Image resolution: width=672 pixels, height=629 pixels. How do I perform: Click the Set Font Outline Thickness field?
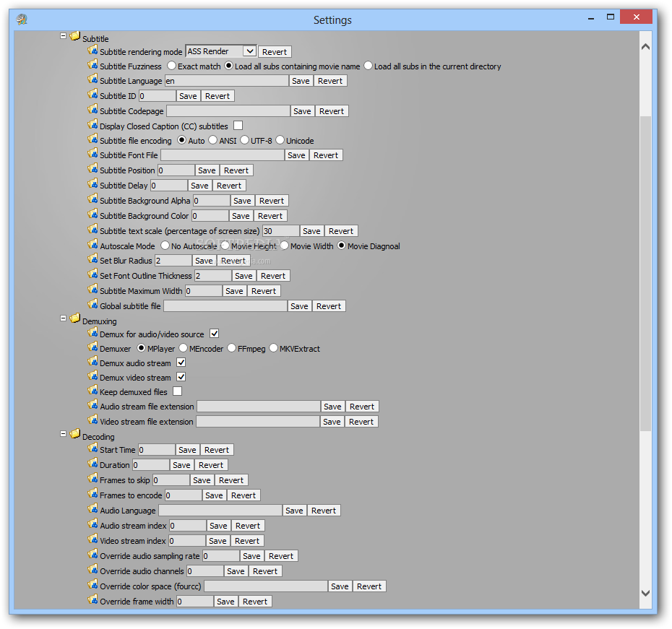tap(213, 276)
